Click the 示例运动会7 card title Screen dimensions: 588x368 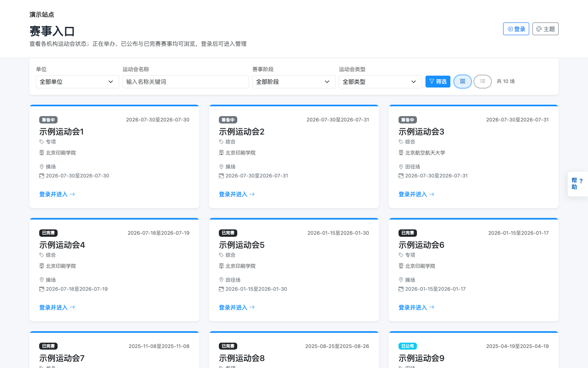click(62, 358)
